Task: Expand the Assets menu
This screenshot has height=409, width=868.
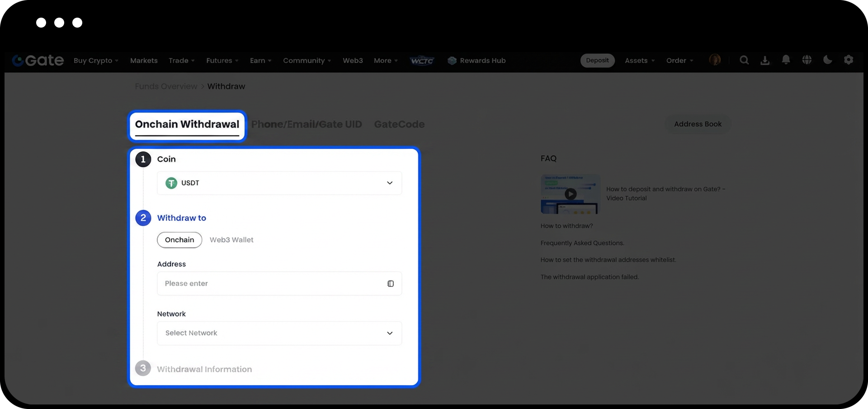Action: [x=639, y=61]
